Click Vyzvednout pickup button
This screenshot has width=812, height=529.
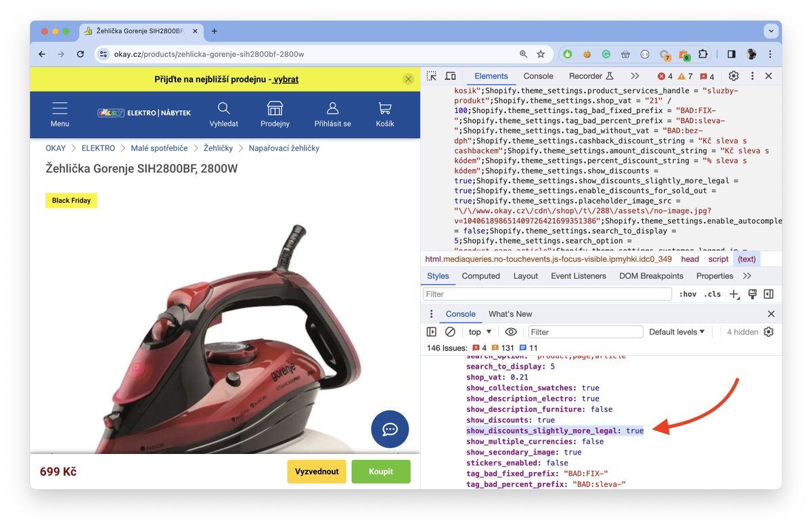click(317, 471)
